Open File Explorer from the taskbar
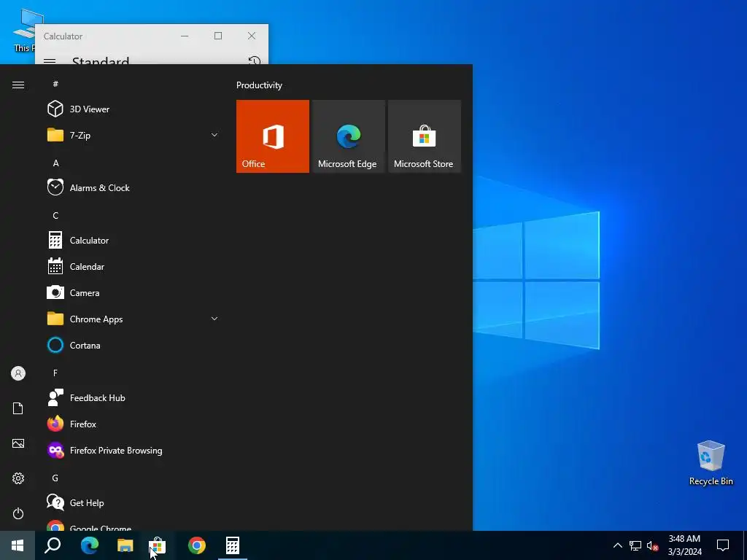 (125, 545)
